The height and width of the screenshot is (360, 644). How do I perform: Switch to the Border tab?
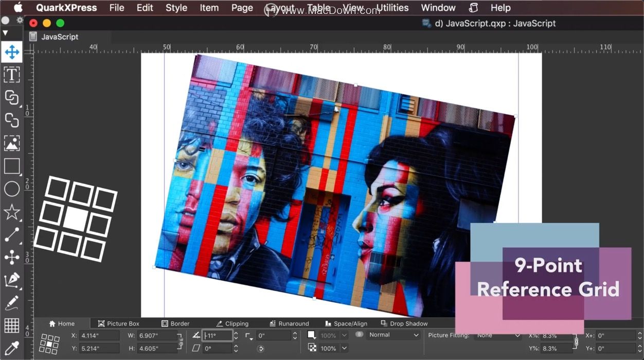point(175,323)
